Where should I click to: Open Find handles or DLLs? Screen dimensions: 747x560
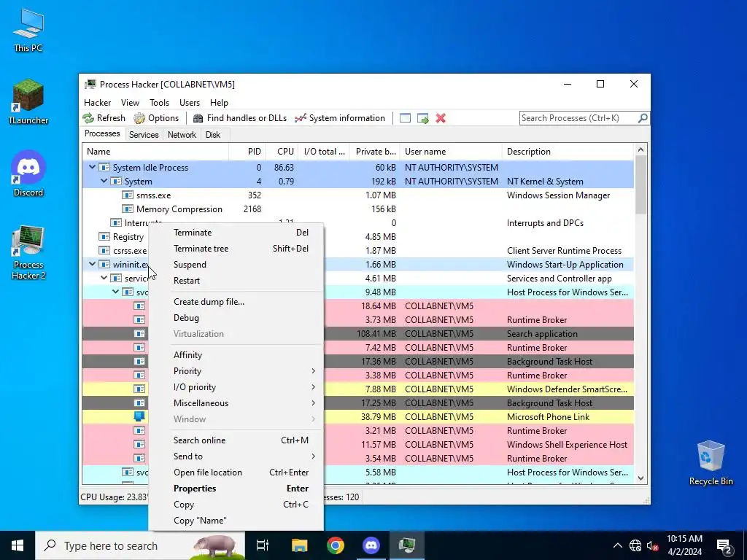(x=239, y=118)
